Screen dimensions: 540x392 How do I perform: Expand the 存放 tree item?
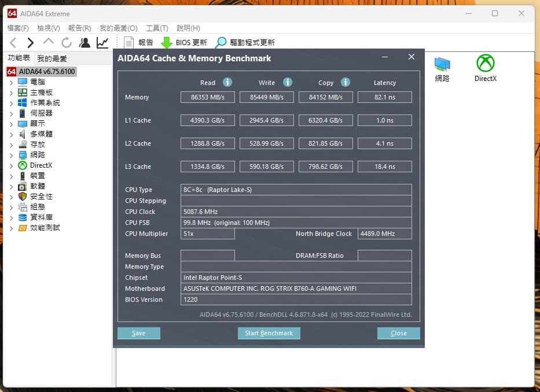(12, 144)
